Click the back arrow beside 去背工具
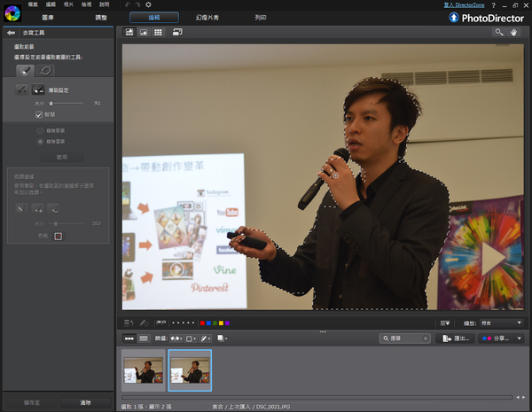The image size is (532, 412). pos(12,33)
